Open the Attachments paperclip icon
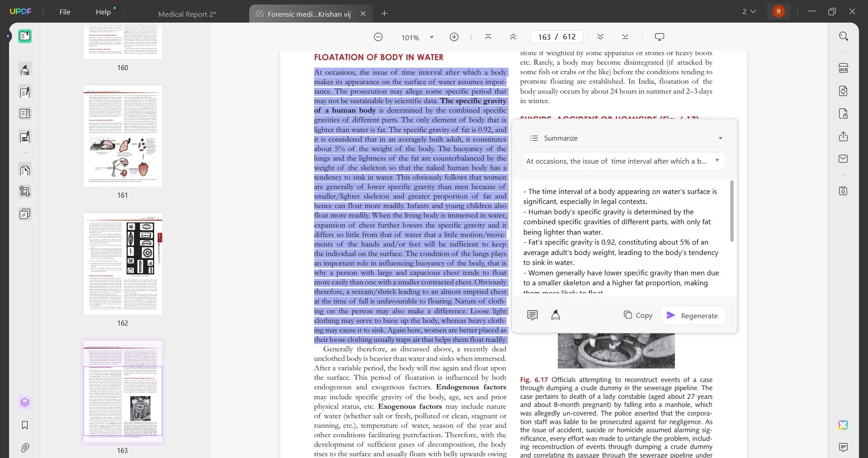The height and width of the screenshot is (458, 868). (x=25, y=448)
